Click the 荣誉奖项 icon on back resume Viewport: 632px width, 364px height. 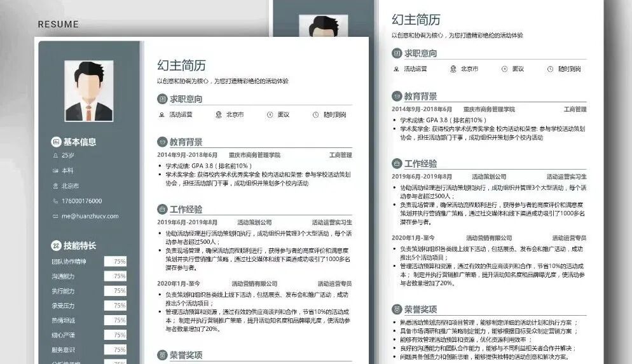397,309
